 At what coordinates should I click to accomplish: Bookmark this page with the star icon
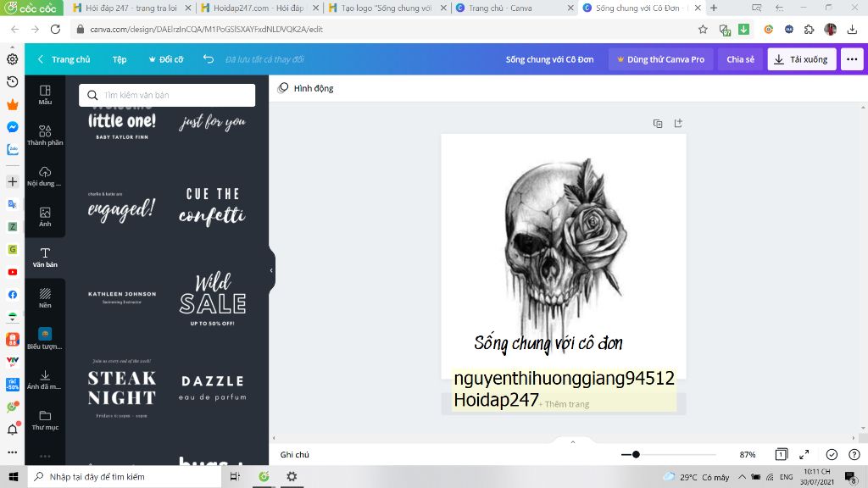[703, 30]
